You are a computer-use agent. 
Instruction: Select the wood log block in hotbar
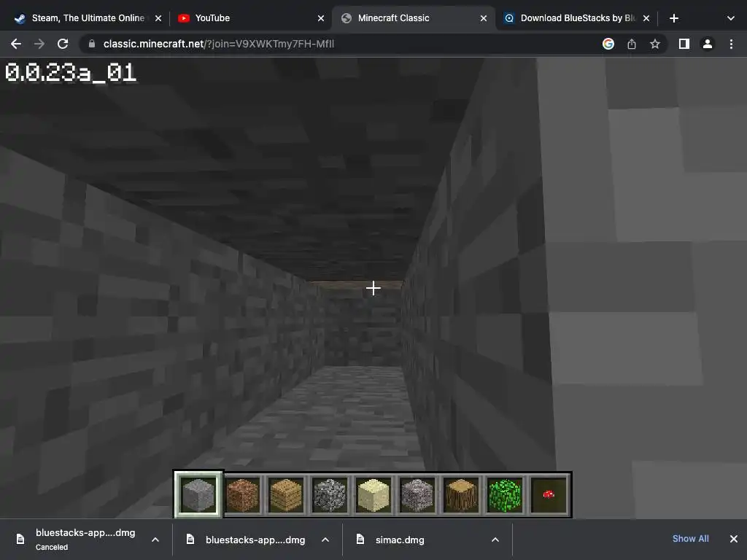pos(461,495)
